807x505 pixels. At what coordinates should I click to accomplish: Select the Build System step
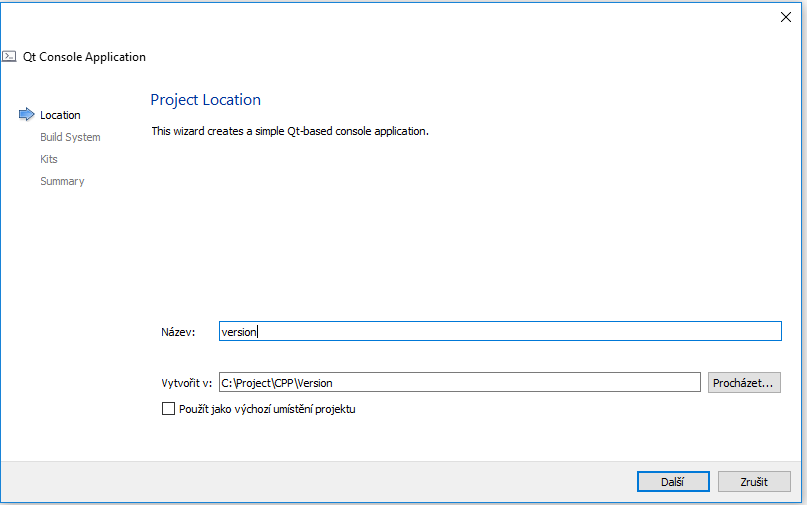pos(70,137)
